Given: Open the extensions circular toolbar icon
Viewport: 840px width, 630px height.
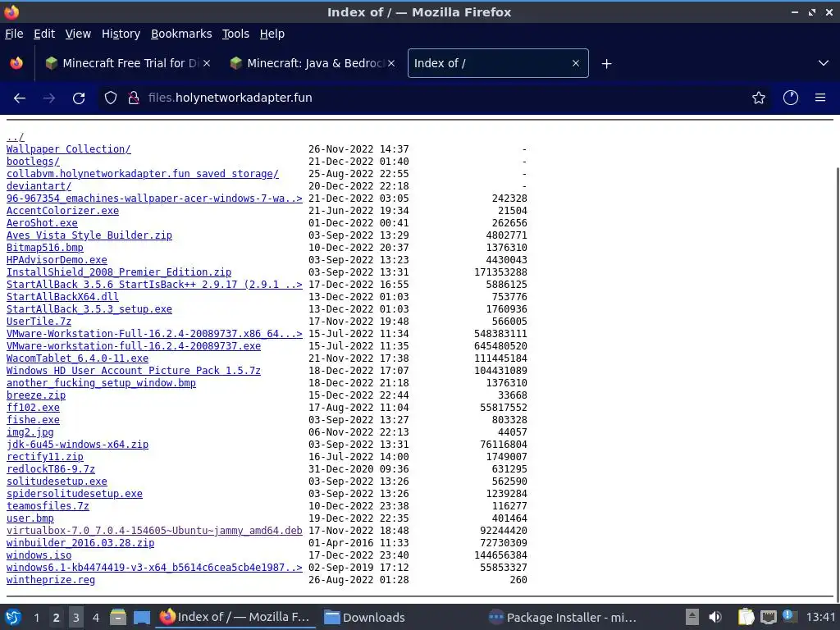Looking at the screenshot, I should (x=791, y=98).
